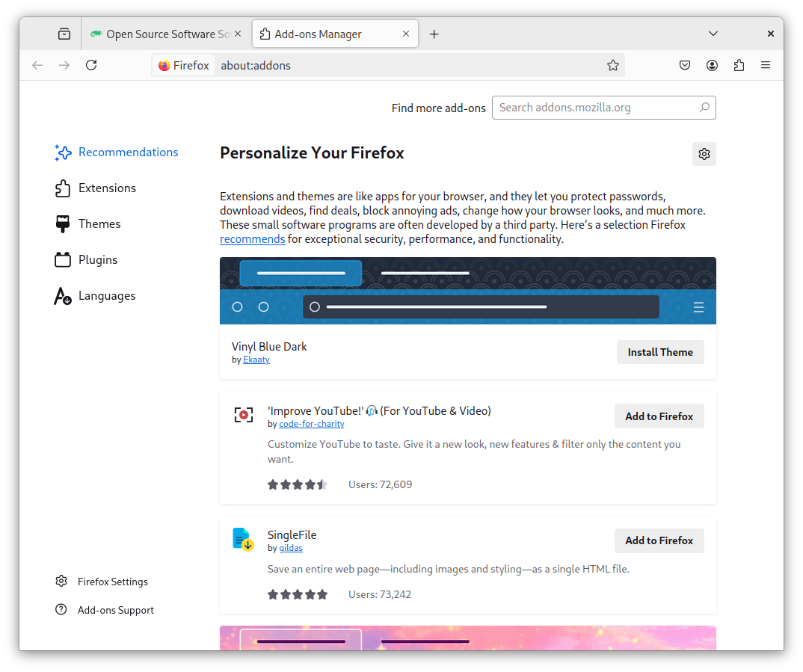Install the Vinyl Blue Dark theme
The image size is (803, 672).
pos(659,352)
